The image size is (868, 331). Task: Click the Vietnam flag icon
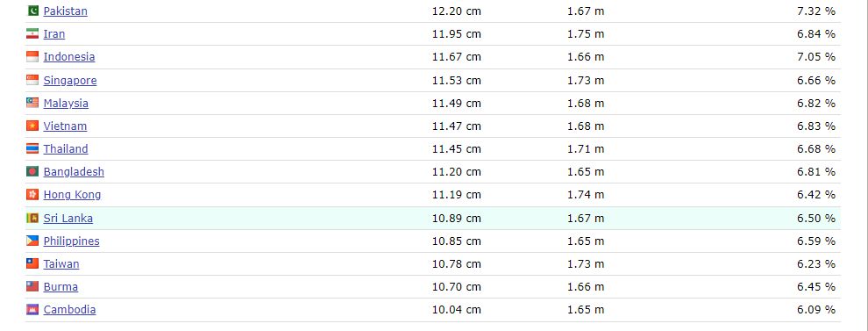coord(32,126)
